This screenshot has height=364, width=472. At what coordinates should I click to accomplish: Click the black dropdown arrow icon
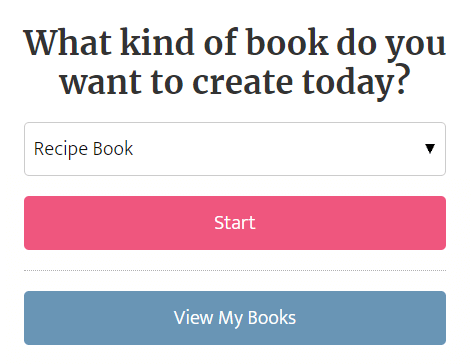pos(430,149)
